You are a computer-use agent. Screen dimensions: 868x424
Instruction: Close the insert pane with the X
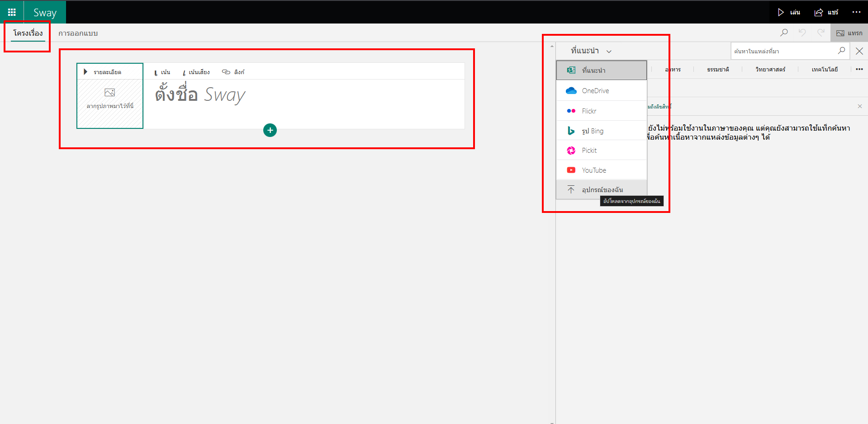[x=859, y=51]
